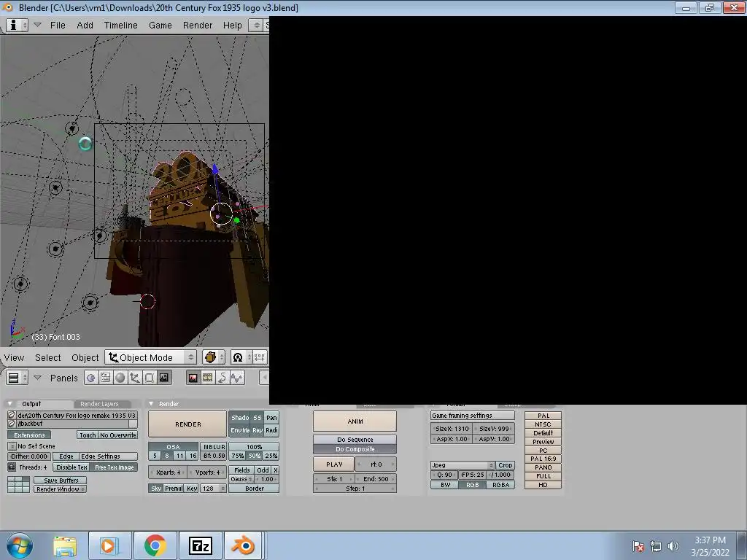Switch to Editing context square icon
747x560 pixels.
tap(149, 378)
